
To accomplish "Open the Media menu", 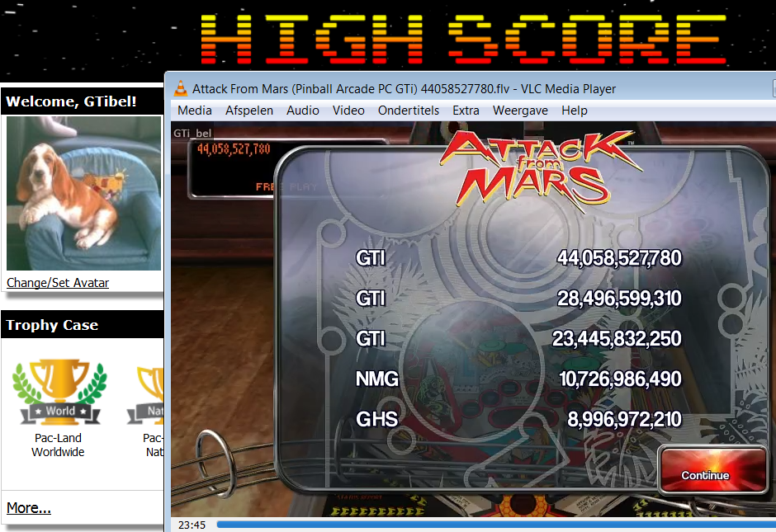I will pos(195,111).
